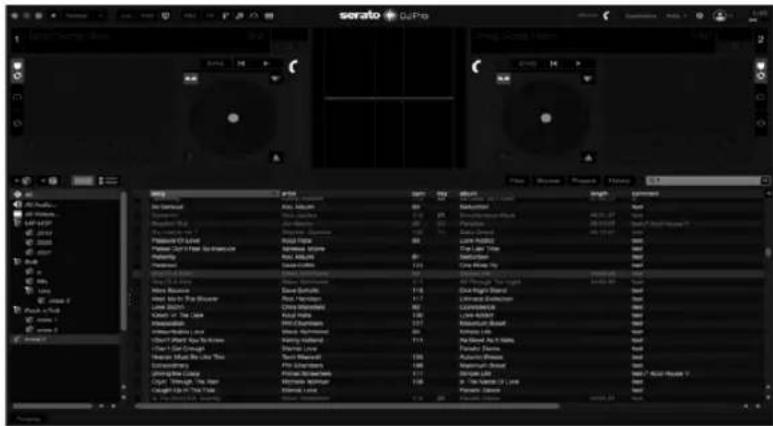This screenshot has height=426, width=773.
Task: Click the center dot of deck 2 platter
Action: [x=546, y=118]
